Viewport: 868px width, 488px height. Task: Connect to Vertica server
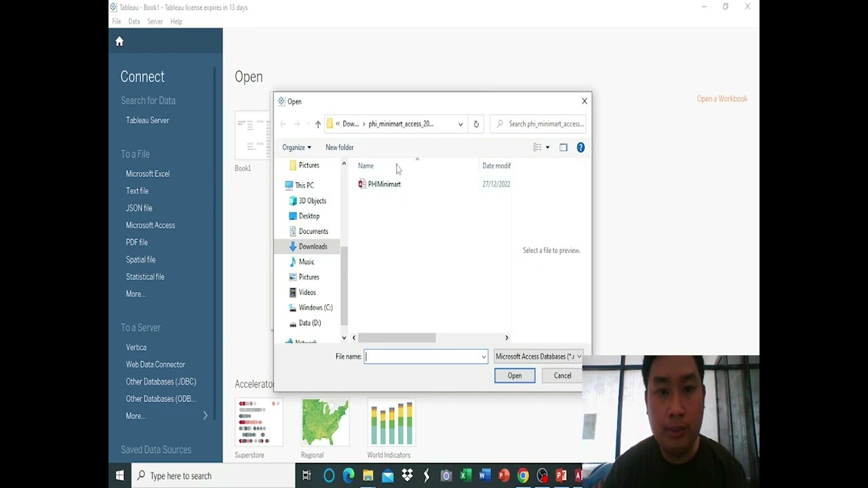[x=136, y=347]
